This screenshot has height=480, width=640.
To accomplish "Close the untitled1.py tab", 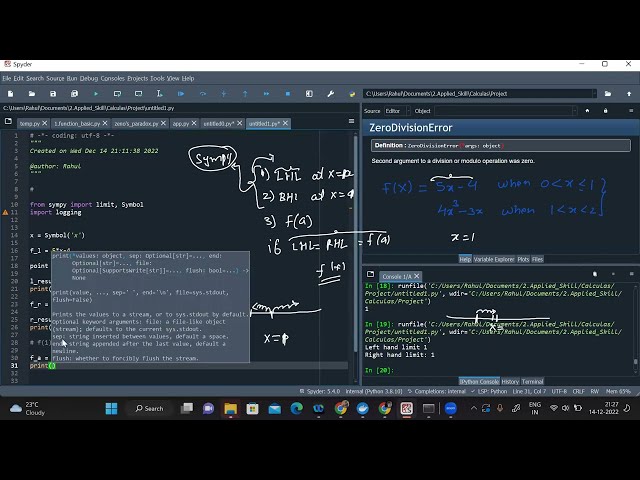I will [285, 123].
